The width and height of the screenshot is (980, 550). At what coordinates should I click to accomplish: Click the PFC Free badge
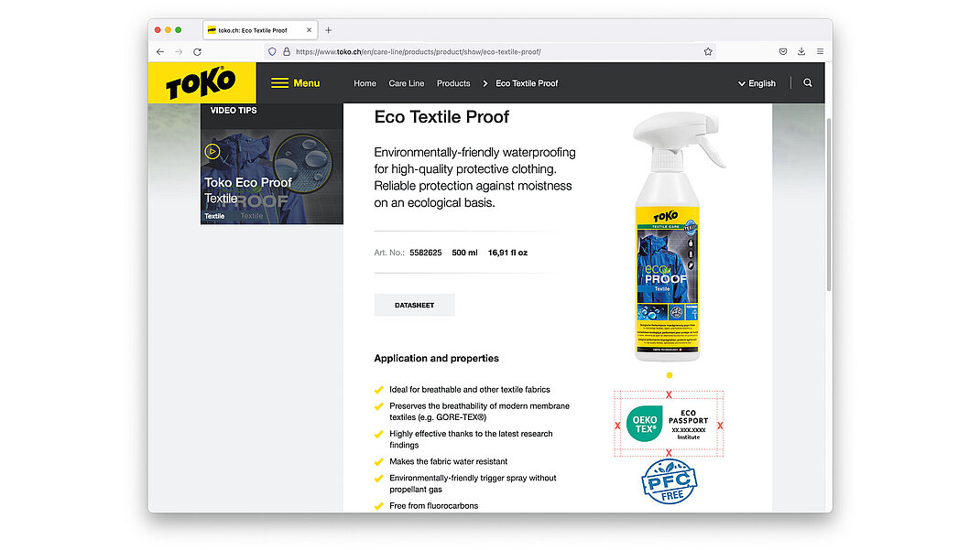point(669,482)
